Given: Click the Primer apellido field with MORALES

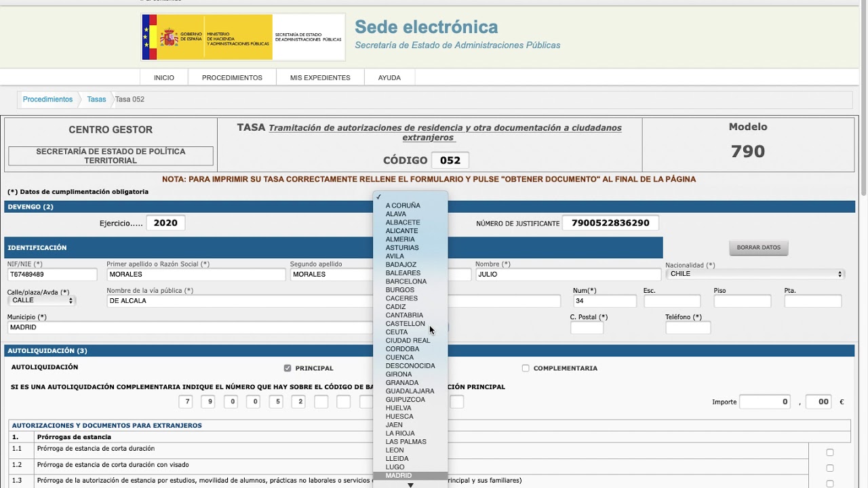Looking at the screenshot, I should (x=196, y=274).
